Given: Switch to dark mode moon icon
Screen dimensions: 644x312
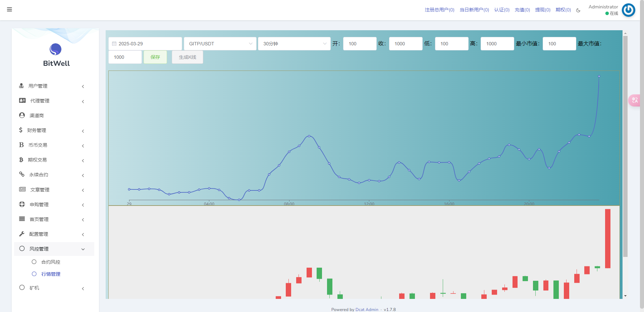Looking at the screenshot, I should 578,10.
